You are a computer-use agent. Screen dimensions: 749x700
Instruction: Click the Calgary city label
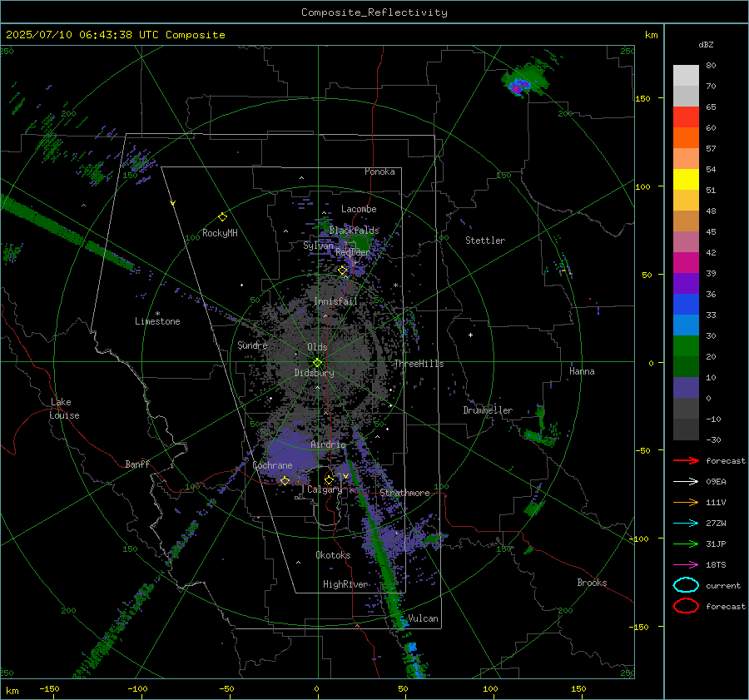pyautogui.click(x=325, y=489)
